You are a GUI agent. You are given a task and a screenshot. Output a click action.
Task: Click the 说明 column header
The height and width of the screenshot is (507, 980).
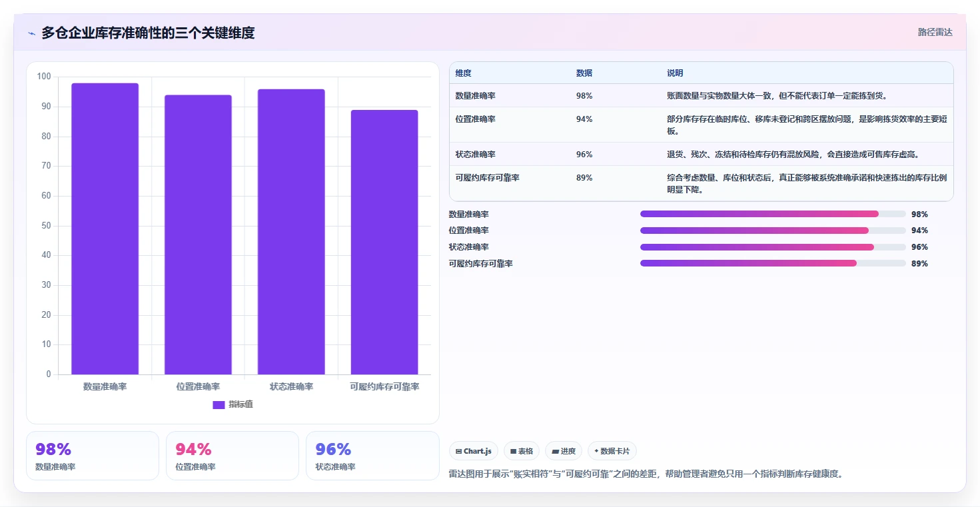675,73
